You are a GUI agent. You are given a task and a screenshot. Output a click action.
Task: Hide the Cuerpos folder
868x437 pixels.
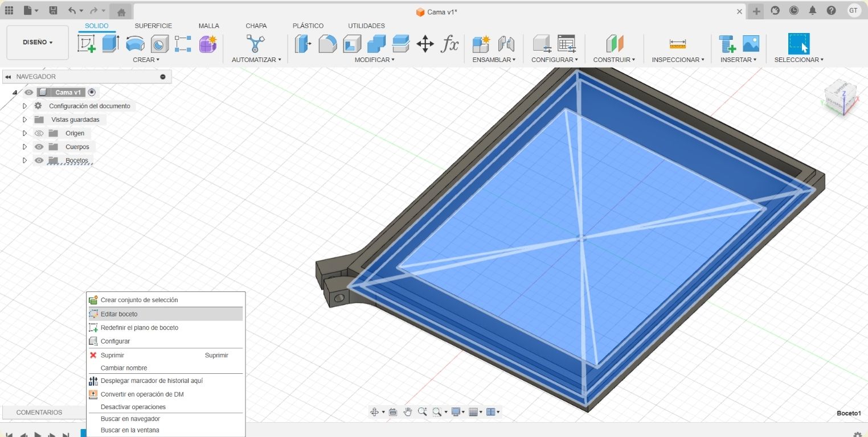pyautogui.click(x=39, y=147)
